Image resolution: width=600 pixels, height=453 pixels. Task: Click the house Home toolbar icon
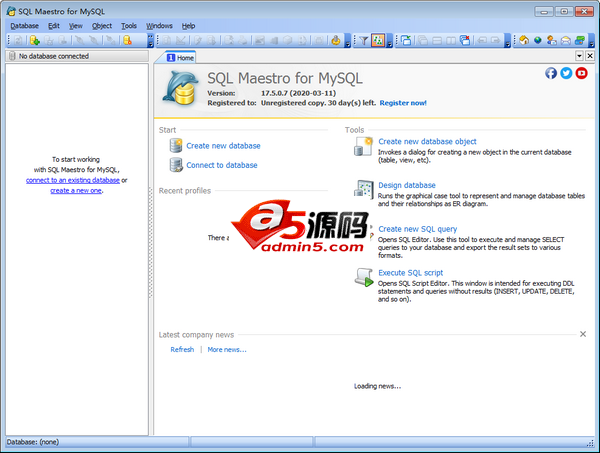[524, 40]
